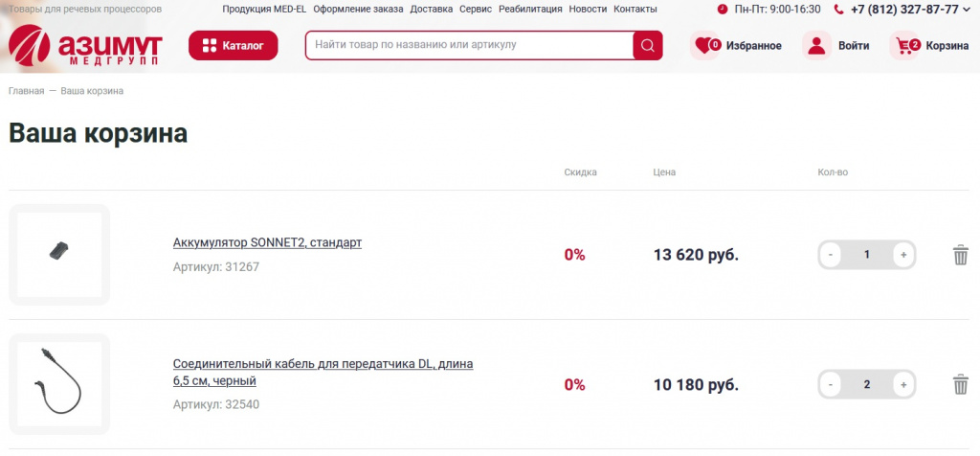Open Продукция MED-EL menu item
The width and height of the screenshot is (980, 456).
click(x=264, y=10)
